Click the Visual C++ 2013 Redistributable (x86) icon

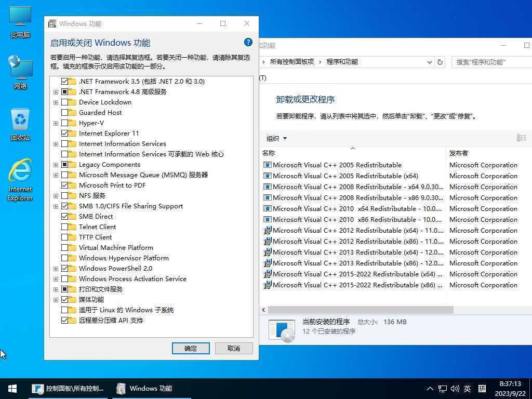point(268,263)
